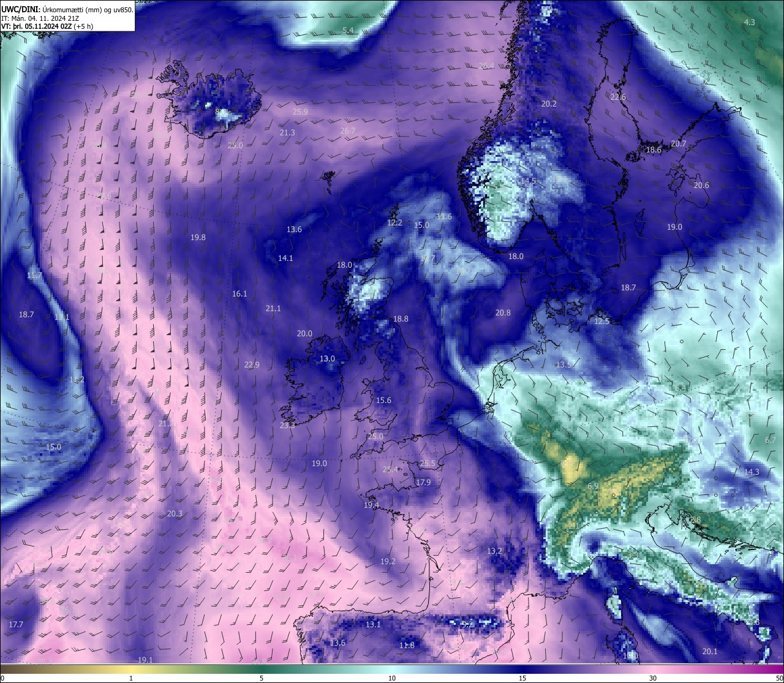Click the 15 tick label on the color scale

pos(522,678)
